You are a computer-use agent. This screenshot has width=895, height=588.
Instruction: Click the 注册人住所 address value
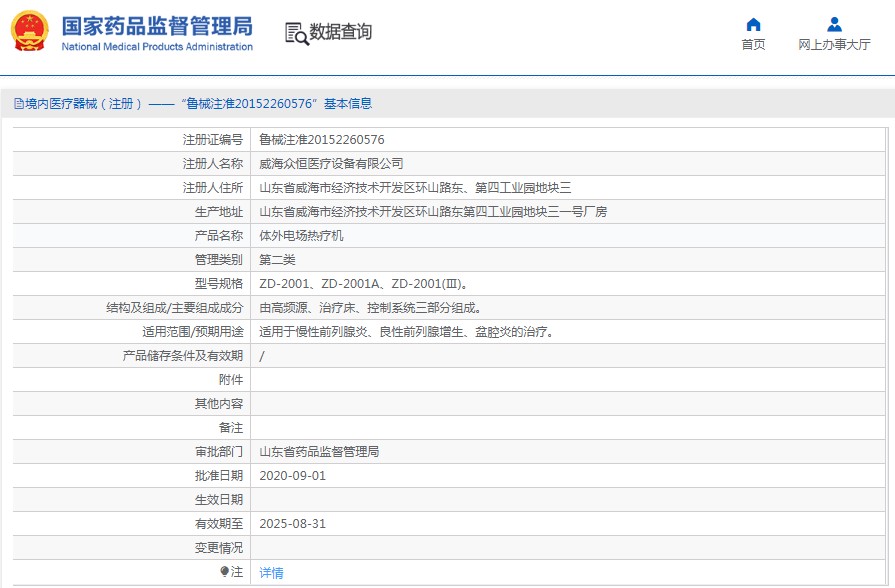[415, 188]
